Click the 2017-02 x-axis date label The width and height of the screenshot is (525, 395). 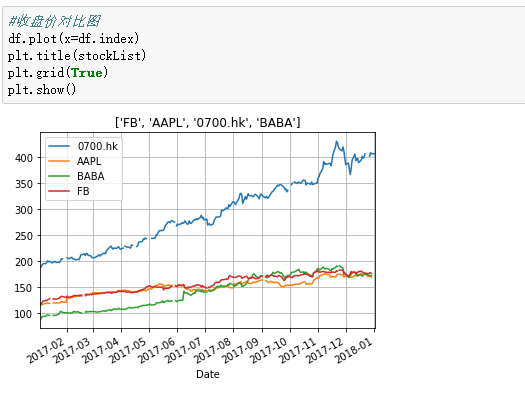(46, 350)
